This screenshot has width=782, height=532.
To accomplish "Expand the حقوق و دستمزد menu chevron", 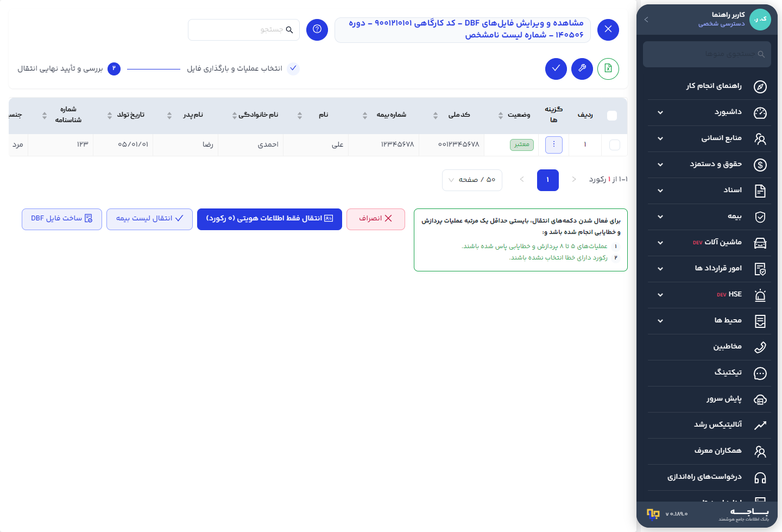I will click(660, 164).
